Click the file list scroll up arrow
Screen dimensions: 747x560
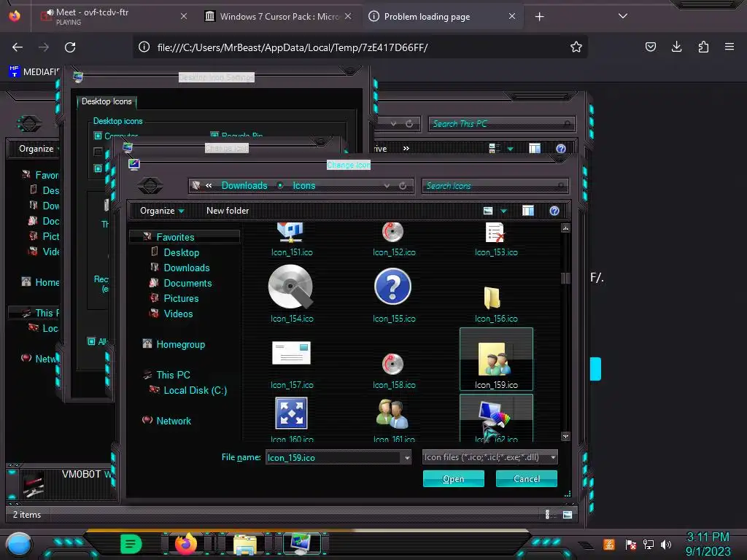pyautogui.click(x=565, y=228)
